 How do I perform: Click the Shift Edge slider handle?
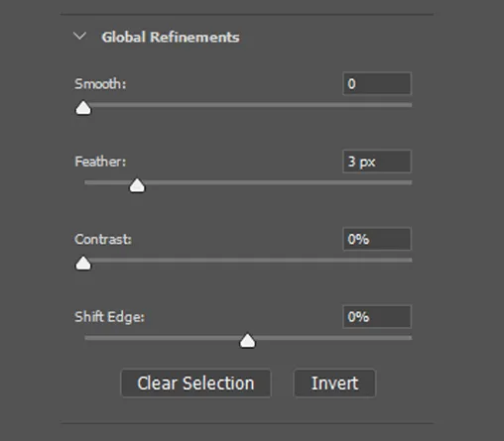pos(247,341)
